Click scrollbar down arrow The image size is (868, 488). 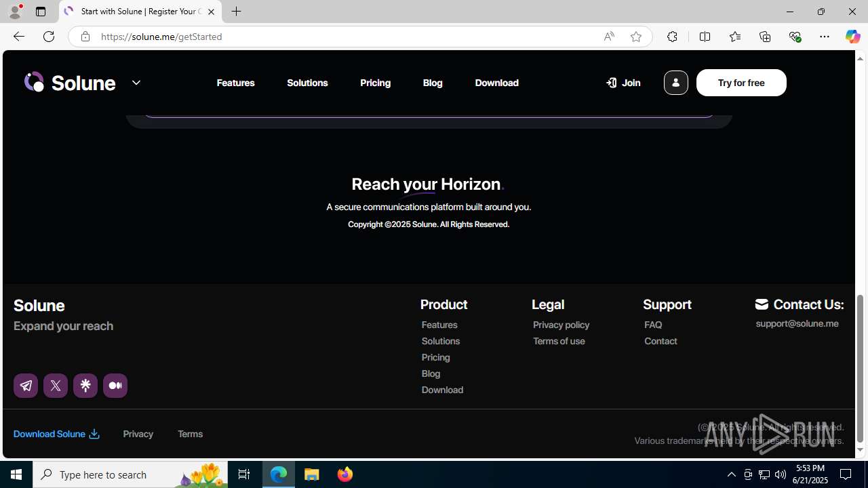coord(861,450)
